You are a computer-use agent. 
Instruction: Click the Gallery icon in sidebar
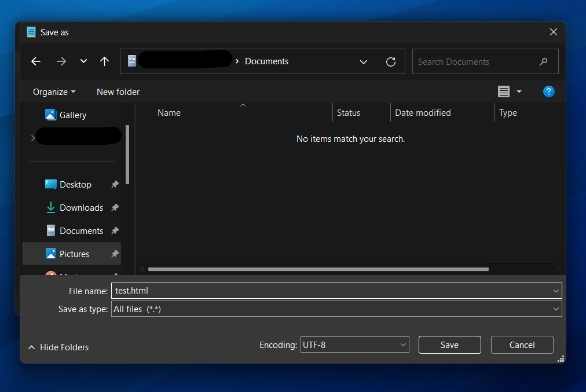[x=50, y=115]
